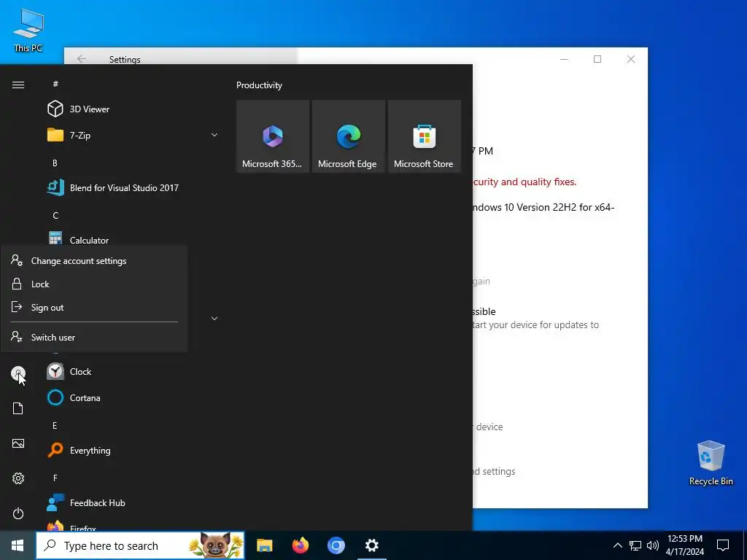
Task: Select Change account settings
Action: coord(94,260)
